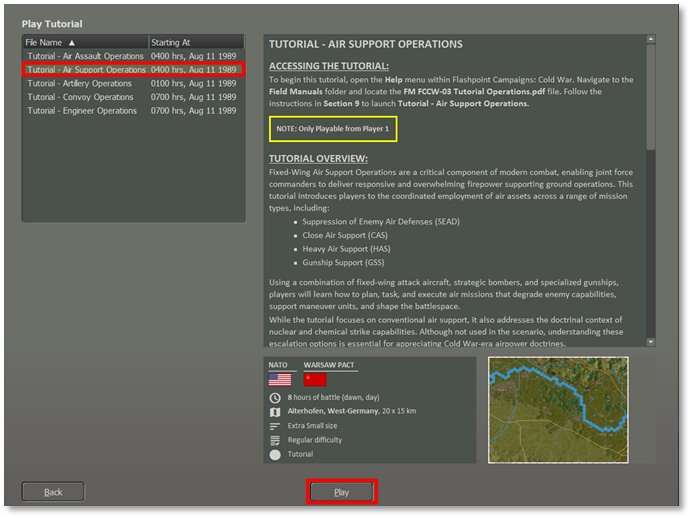Click the NATO United States flag icon
691x518 pixels.
coord(280,380)
